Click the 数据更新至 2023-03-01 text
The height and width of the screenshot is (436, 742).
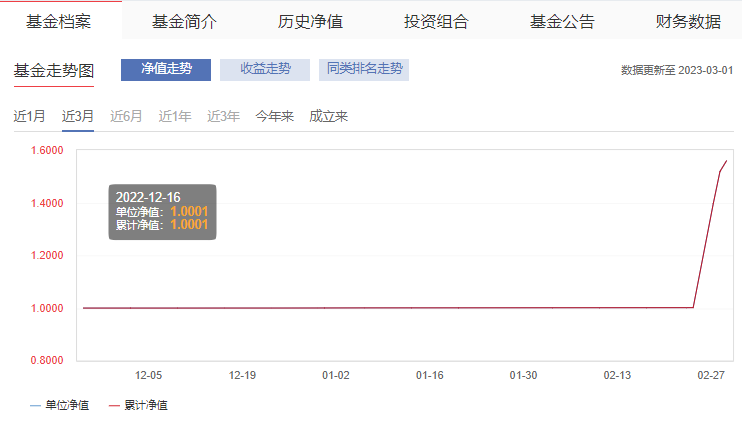point(677,71)
